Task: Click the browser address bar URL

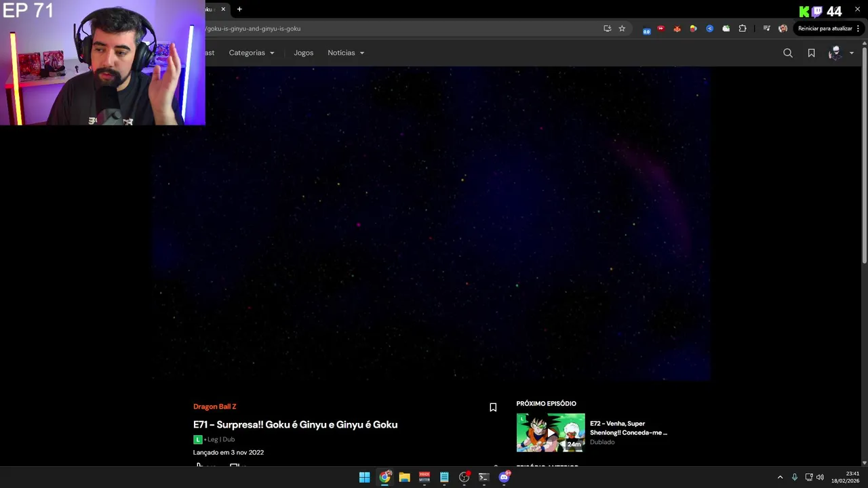Action: coord(253,28)
